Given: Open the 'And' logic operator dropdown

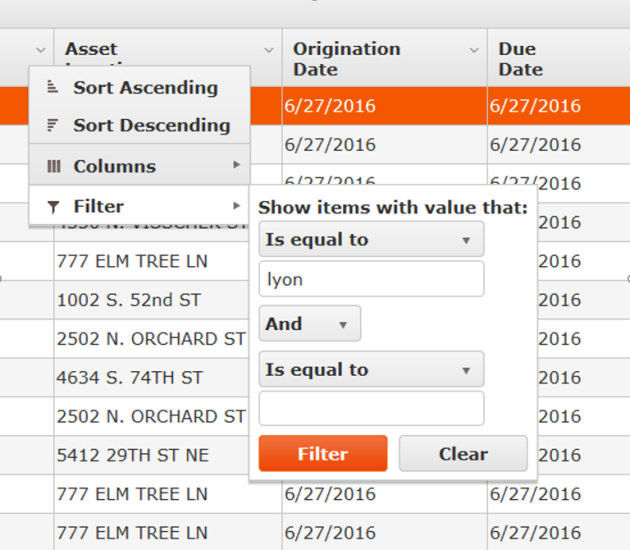Looking at the screenshot, I should click(x=343, y=324).
